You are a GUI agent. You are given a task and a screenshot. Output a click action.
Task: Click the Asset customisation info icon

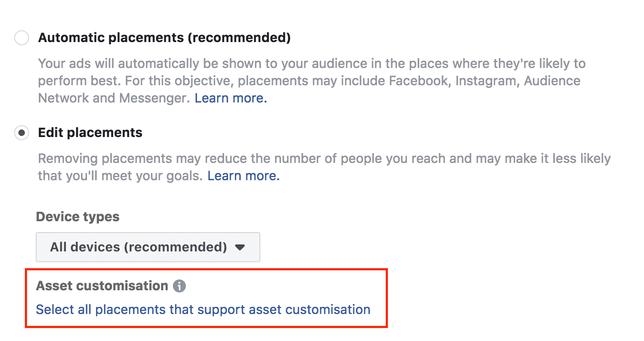click(x=179, y=286)
